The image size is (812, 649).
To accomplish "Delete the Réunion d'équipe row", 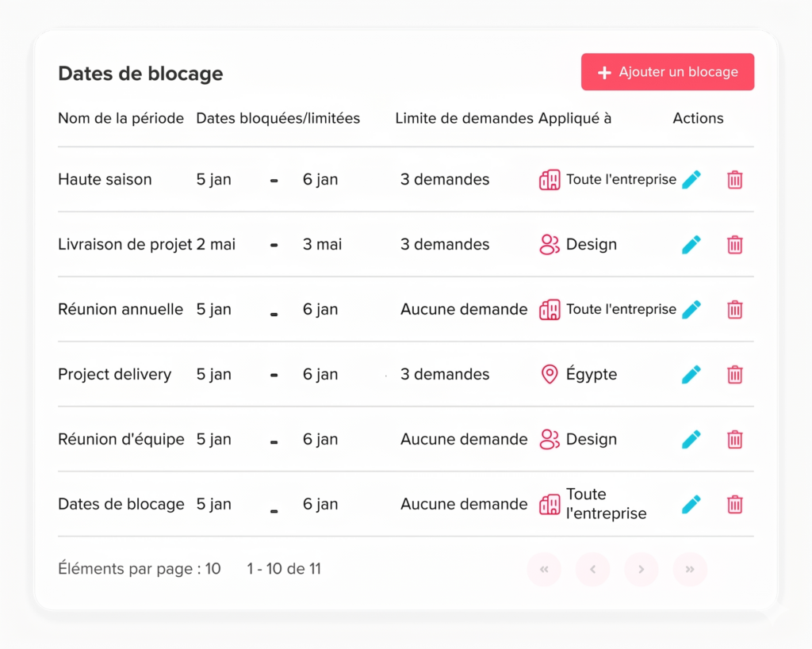I will click(x=734, y=439).
